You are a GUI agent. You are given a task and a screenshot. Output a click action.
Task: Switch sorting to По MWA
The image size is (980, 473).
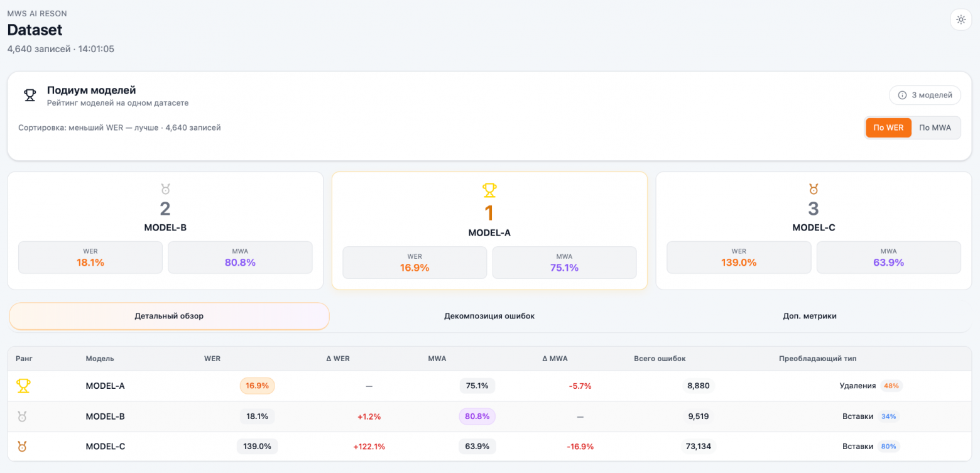[935, 128]
